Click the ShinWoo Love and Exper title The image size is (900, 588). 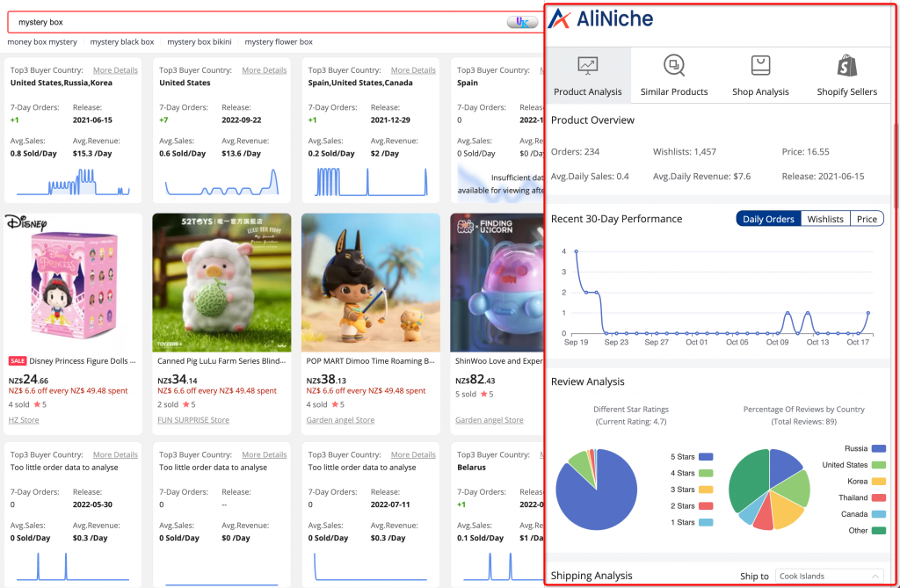[x=499, y=361]
